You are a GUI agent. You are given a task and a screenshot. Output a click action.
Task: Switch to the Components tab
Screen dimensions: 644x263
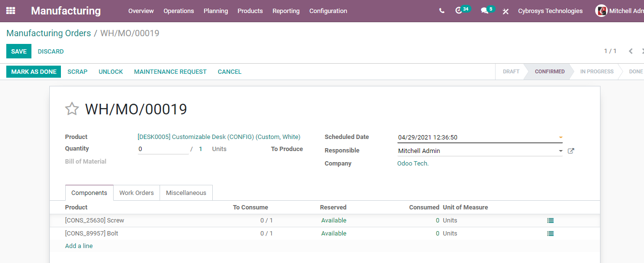click(89, 193)
